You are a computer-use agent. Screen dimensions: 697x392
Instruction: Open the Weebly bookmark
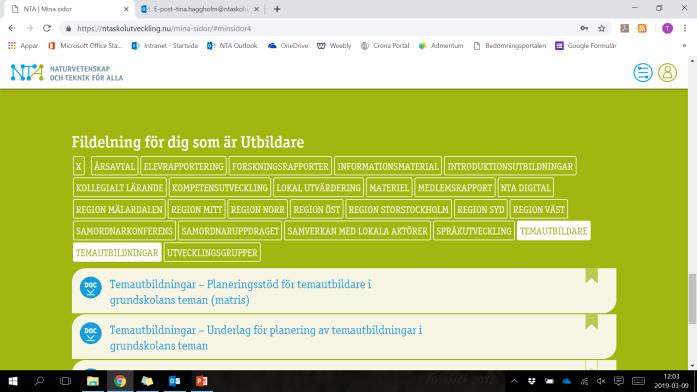[334, 45]
